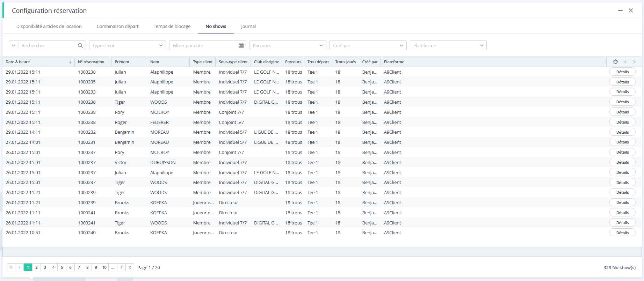Screen dimensions: 644x281
Task: Go to page 9
Action: [x=96, y=267]
